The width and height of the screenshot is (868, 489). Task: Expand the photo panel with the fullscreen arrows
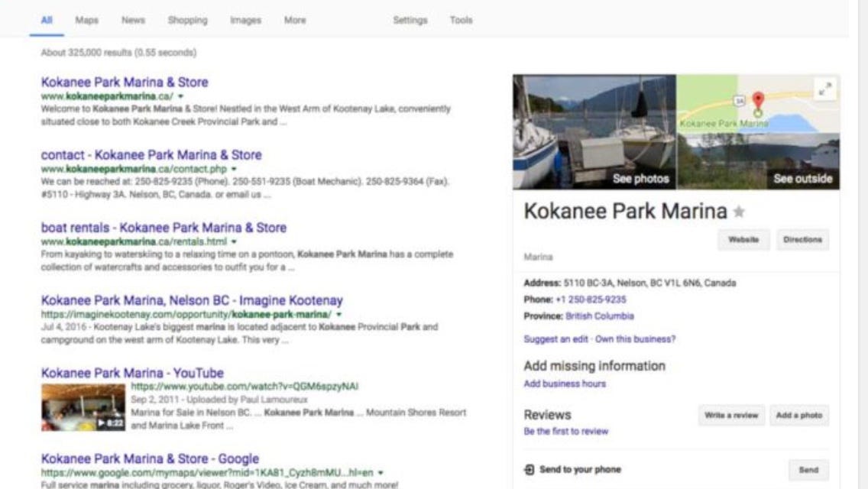coord(824,89)
